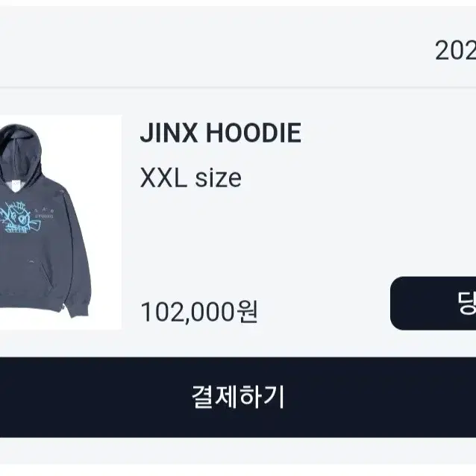Tap the white neck tag on the hoodie
The image size is (476, 476).
[15, 185]
